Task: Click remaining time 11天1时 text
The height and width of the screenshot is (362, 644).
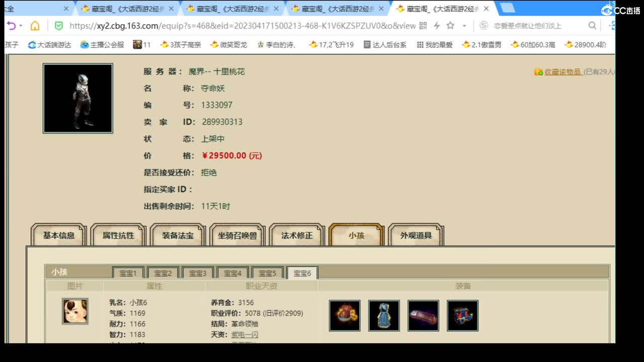Action: coord(215,206)
